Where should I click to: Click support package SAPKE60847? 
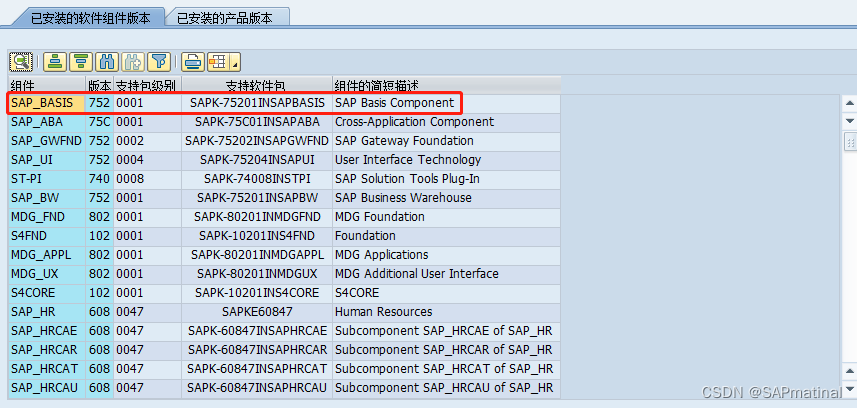tap(257, 312)
